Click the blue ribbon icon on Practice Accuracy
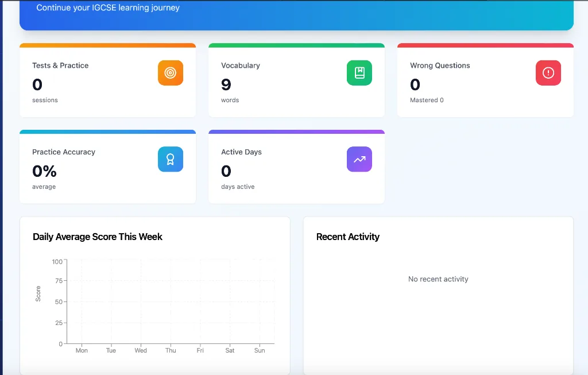Viewport: 588px width, 375px height. [170, 160]
